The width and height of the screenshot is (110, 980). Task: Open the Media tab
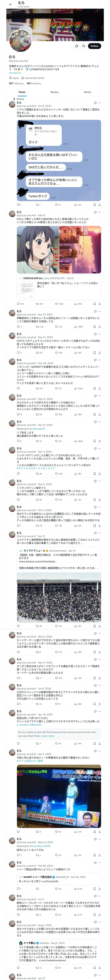[x=88, y=92]
